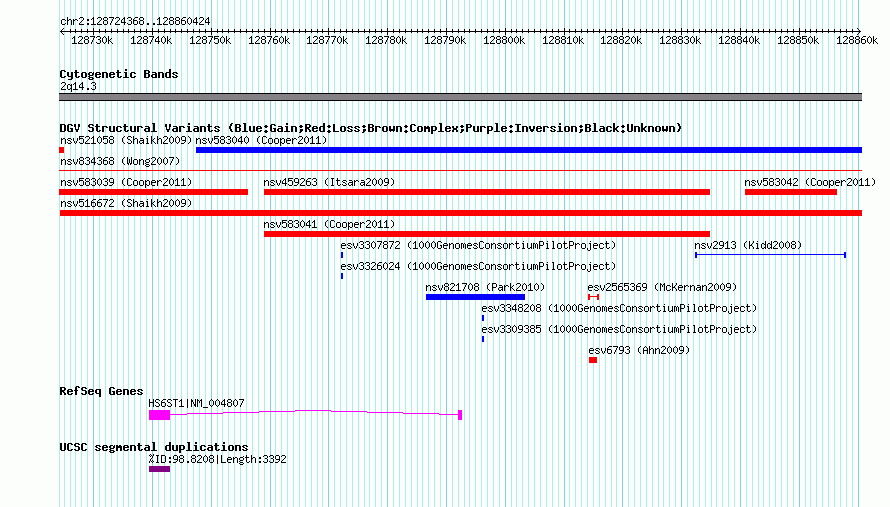
Task: Click the 128820k ruler position
Action: pos(621,40)
